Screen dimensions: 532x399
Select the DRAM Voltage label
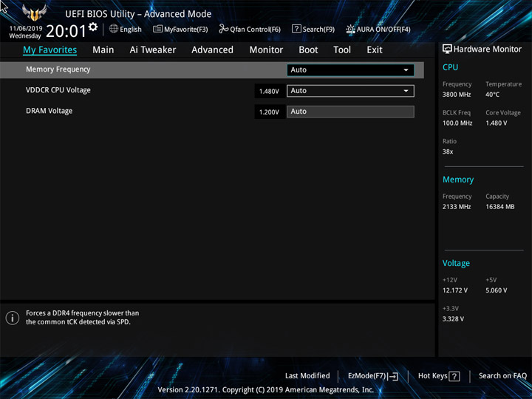point(50,111)
